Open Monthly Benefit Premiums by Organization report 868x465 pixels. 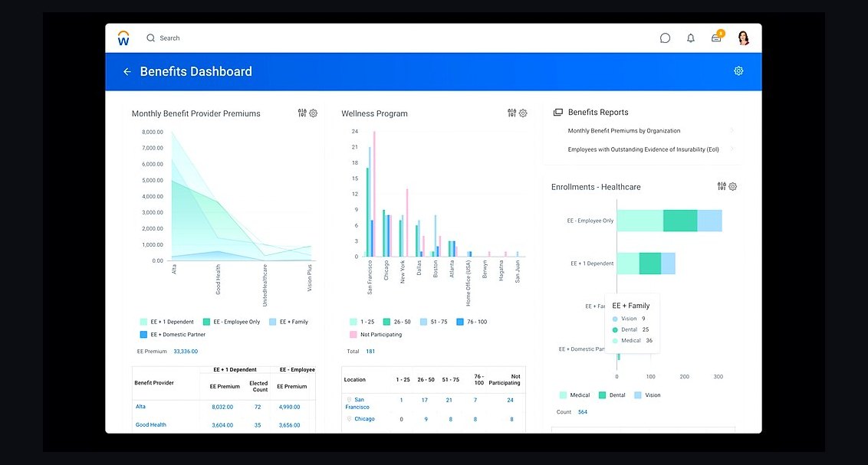coord(624,130)
